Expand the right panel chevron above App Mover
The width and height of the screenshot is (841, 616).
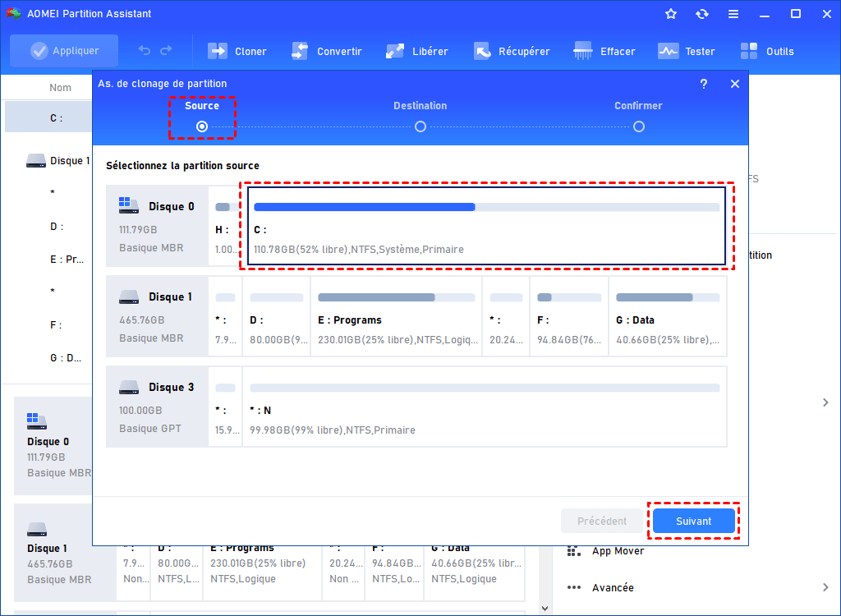click(x=826, y=402)
